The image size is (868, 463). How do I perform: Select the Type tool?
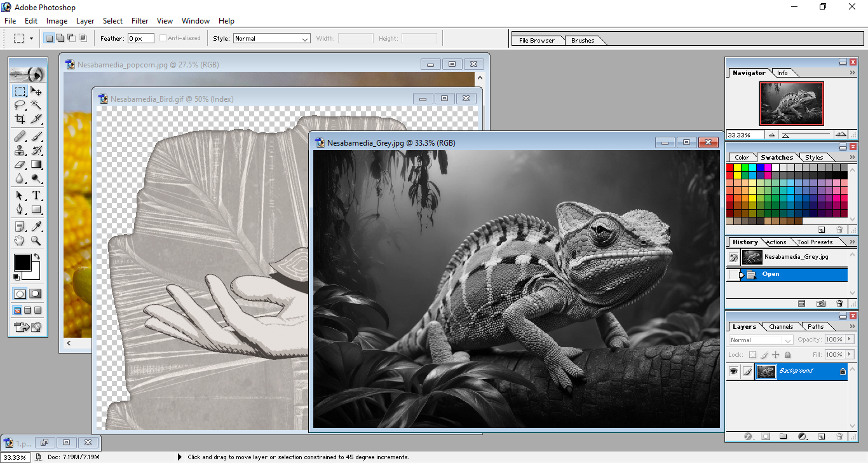36,195
